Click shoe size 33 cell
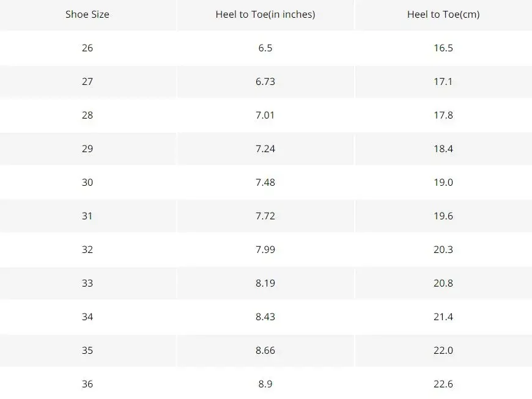This screenshot has width=532, height=399. point(87,284)
